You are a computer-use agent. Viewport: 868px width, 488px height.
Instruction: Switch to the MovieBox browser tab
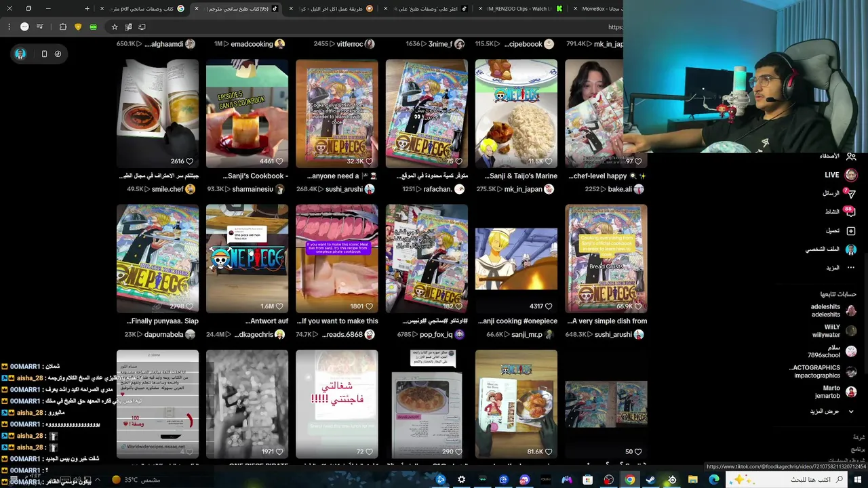(597, 9)
